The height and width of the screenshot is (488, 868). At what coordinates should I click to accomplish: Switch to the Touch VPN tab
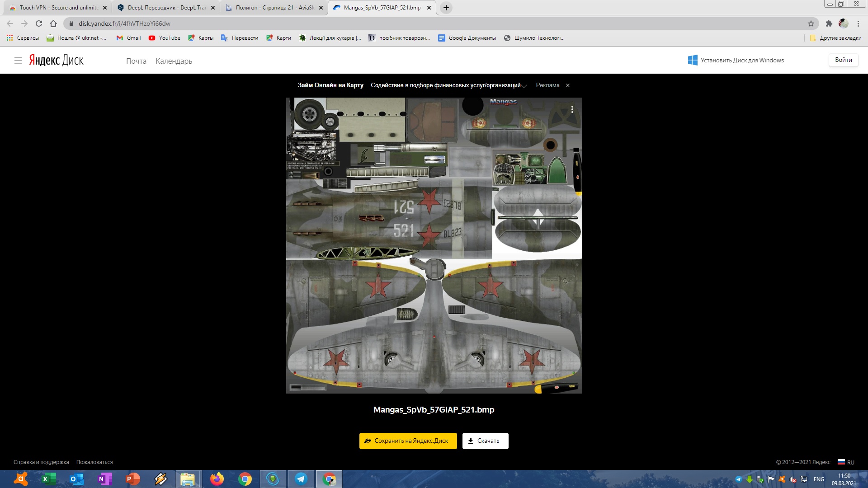tap(59, 8)
